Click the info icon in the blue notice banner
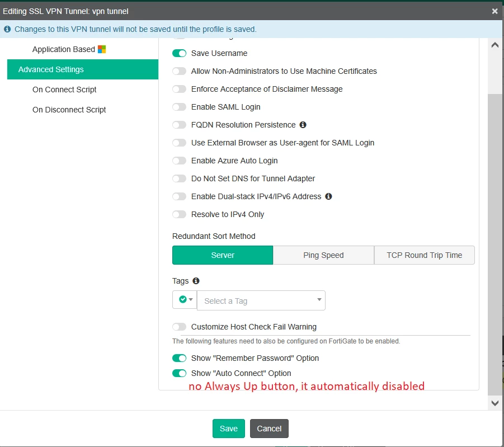The height and width of the screenshot is (447, 504). pyautogui.click(x=7, y=29)
